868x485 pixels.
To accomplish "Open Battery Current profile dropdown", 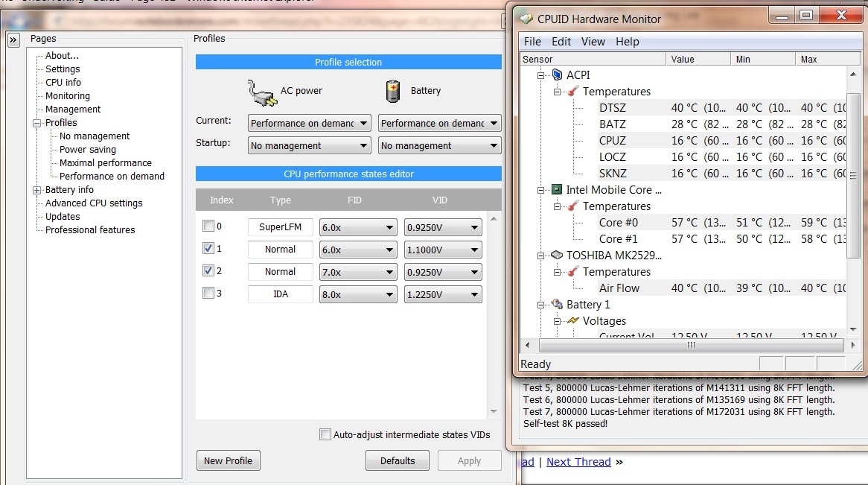I will tap(439, 123).
